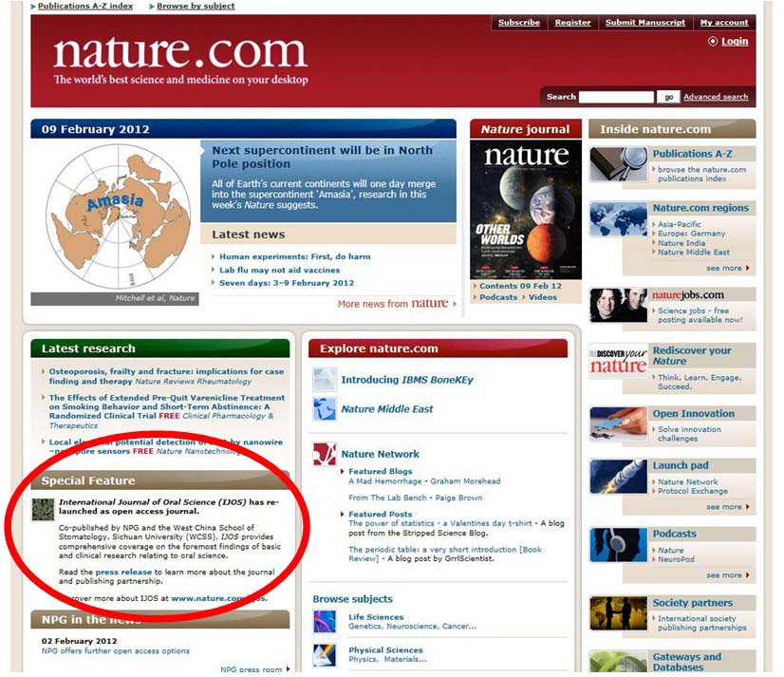
Task: Click the IBMS BoneKEy icon
Action: (x=325, y=380)
